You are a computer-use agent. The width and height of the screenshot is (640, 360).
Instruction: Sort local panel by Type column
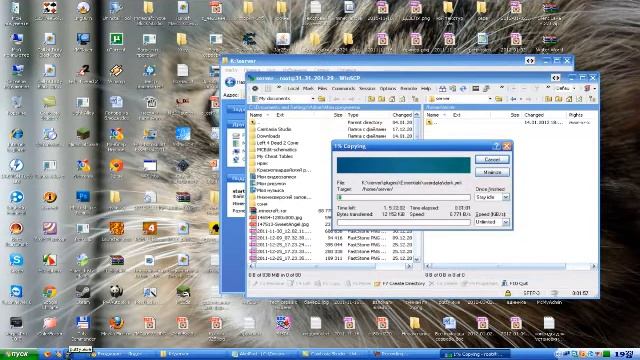(x=353, y=116)
